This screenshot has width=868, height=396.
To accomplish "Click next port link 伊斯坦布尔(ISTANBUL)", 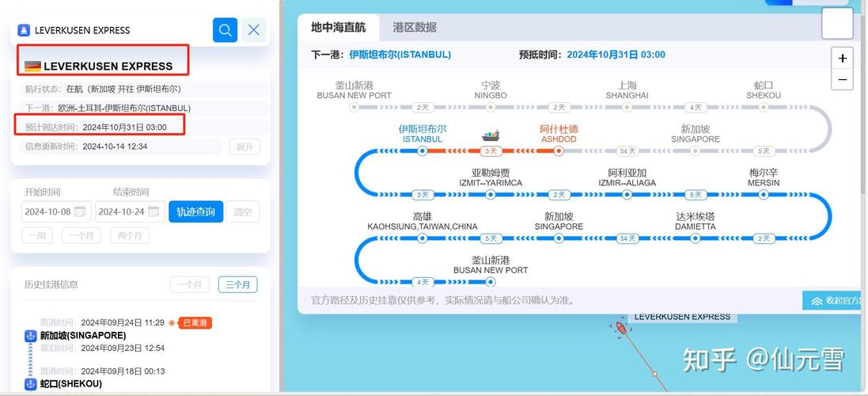I will [x=400, y=55].
